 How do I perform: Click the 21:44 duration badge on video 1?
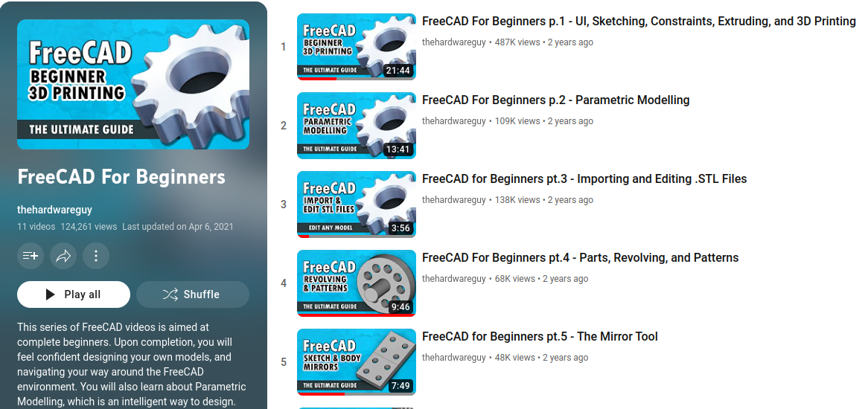398,71
